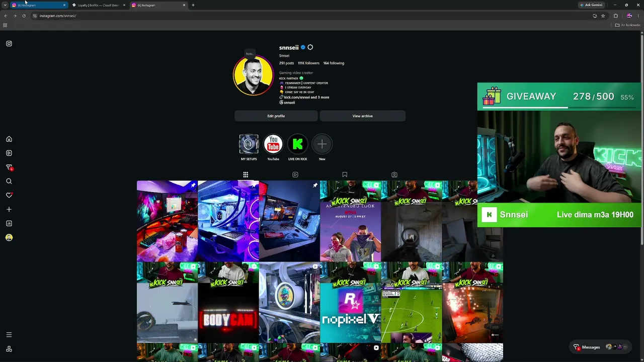Click the browser forward arrow

coord(15,16)
